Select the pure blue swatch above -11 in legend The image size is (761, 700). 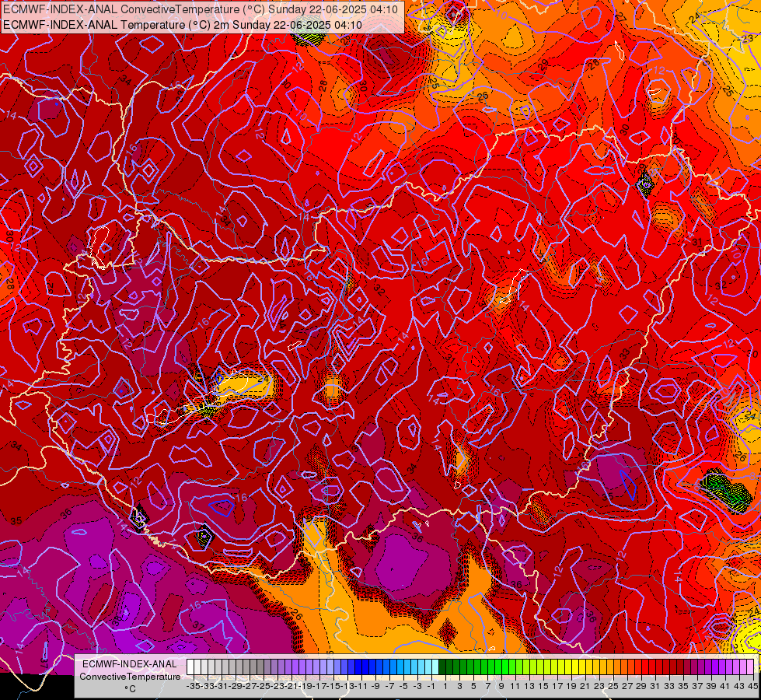pyautogui.click(x=358, y=667)
